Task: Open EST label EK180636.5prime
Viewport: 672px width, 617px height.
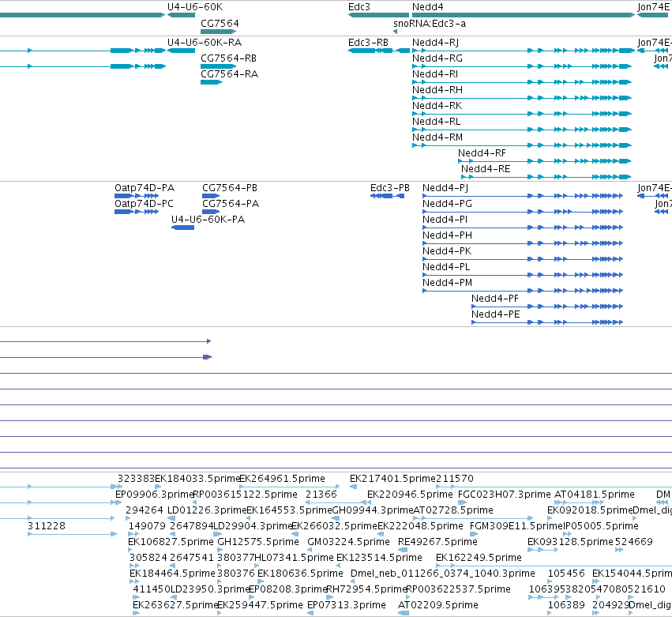Action: tap(300, 574)
